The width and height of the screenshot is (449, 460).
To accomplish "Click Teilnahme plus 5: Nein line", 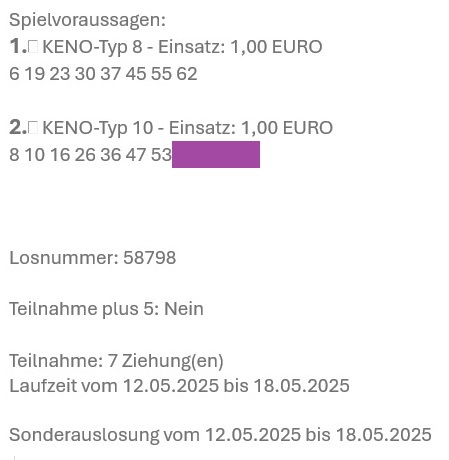I will 106,309.
